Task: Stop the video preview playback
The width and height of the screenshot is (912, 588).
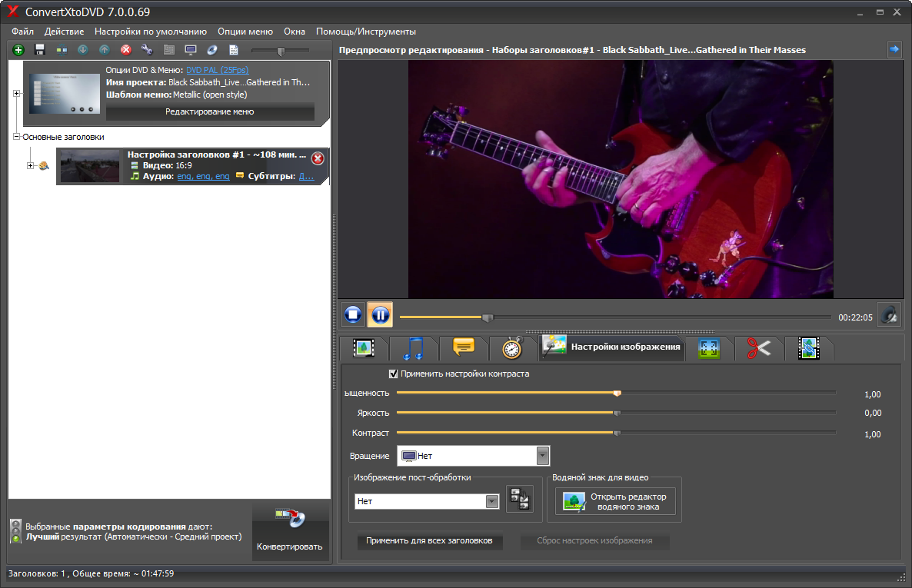Action: 353,314
